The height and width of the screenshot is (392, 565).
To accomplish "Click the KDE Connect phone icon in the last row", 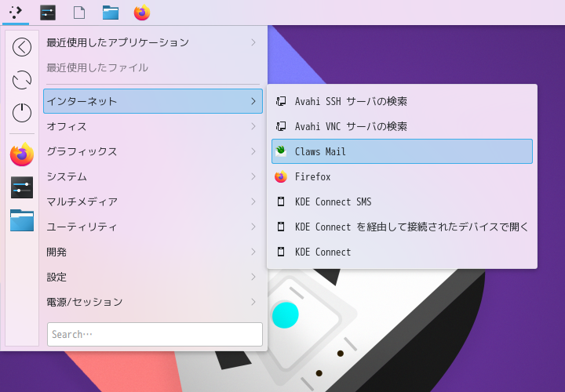I will [x=281, y=252].
